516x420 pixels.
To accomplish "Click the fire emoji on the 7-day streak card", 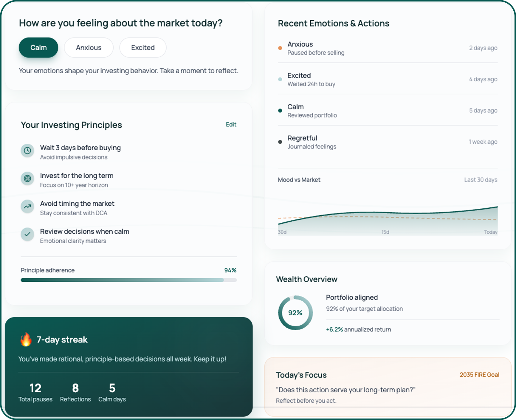I will pos(26,340).
